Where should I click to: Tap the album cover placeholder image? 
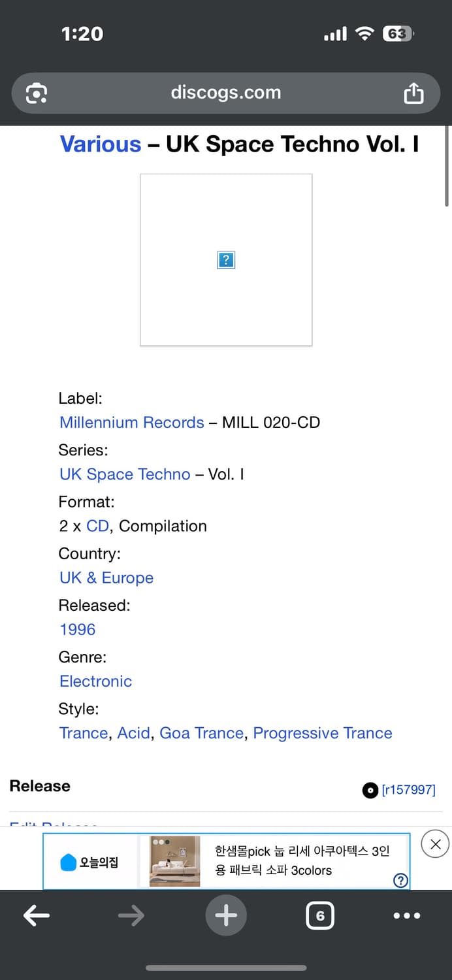[226, 259]
